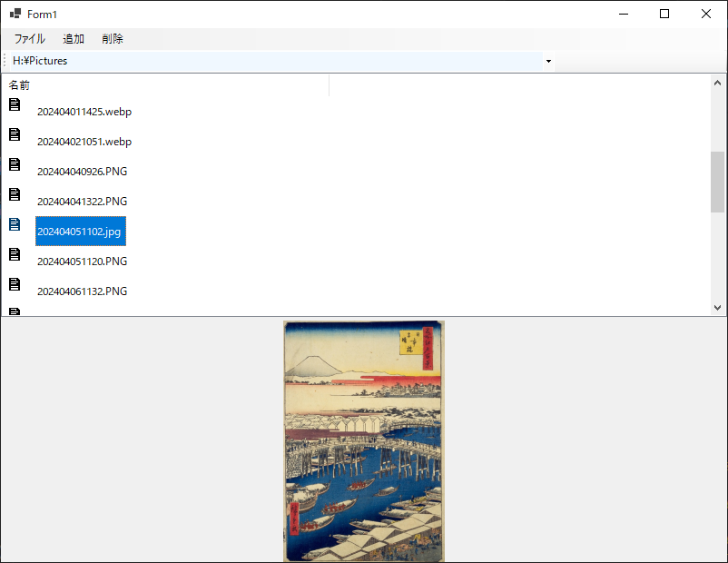Click the Form1 window icon

point(15,14)
